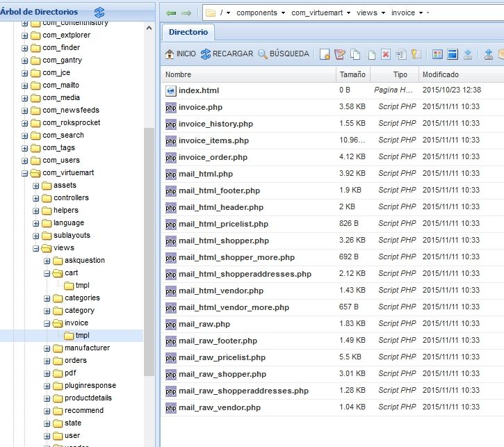The height and width of the screenshot is (447, 504).
Task: Select the mail_html_vendor_more.php file name
Action: pyautogui.click(x=234, y=308)
